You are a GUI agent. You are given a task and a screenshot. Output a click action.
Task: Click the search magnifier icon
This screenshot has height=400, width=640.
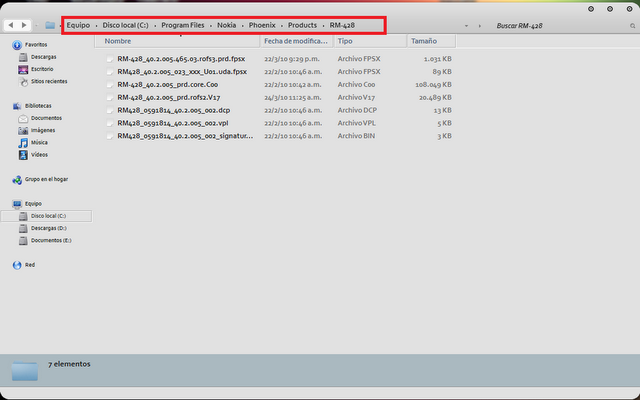(632, 26)
